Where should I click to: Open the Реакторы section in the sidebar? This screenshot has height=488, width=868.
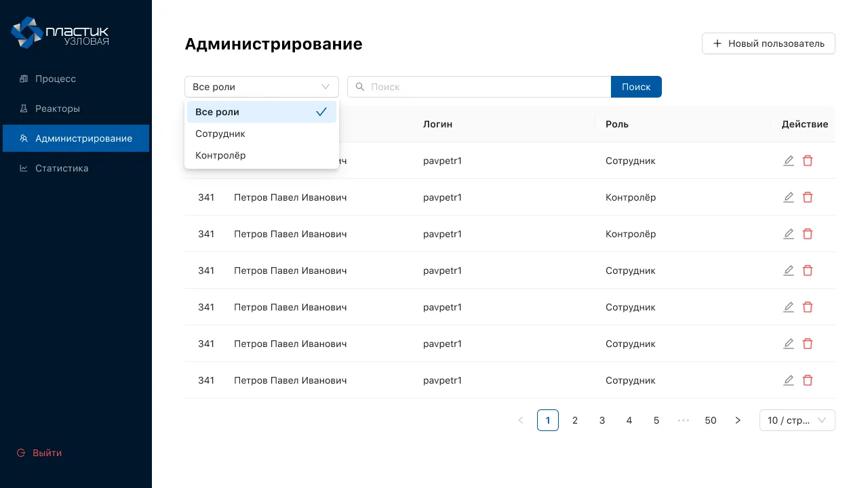click(58, 108)
